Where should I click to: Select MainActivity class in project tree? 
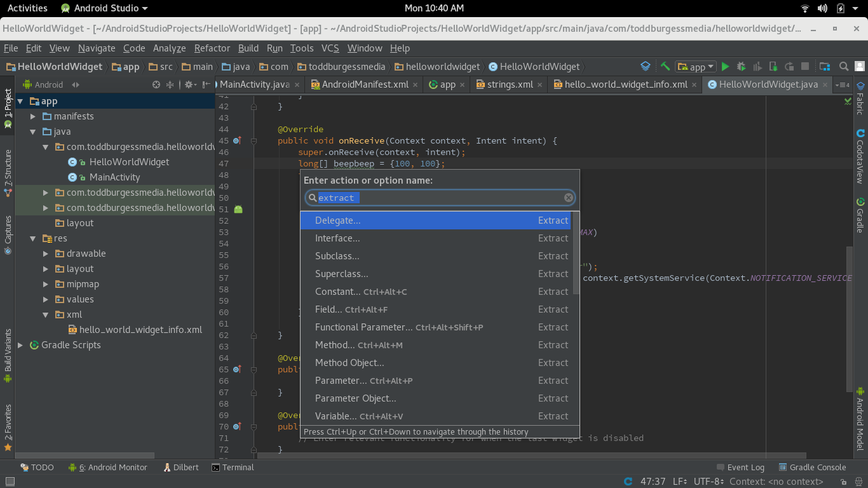click(x=114, y=177)
